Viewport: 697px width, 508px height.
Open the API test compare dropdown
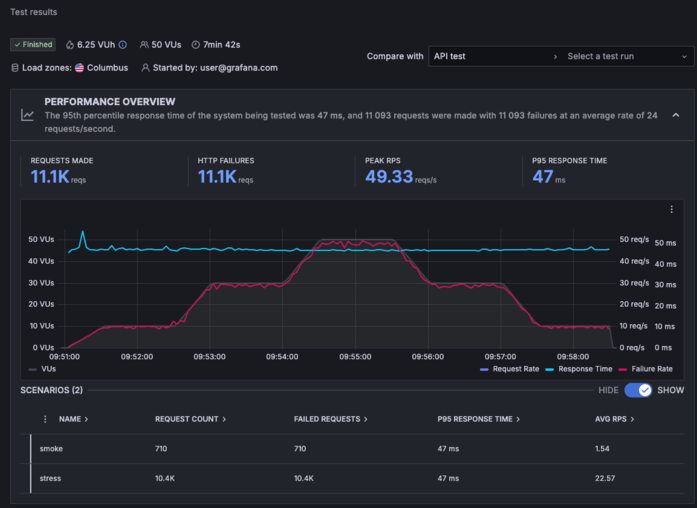[x=495, y=56]
